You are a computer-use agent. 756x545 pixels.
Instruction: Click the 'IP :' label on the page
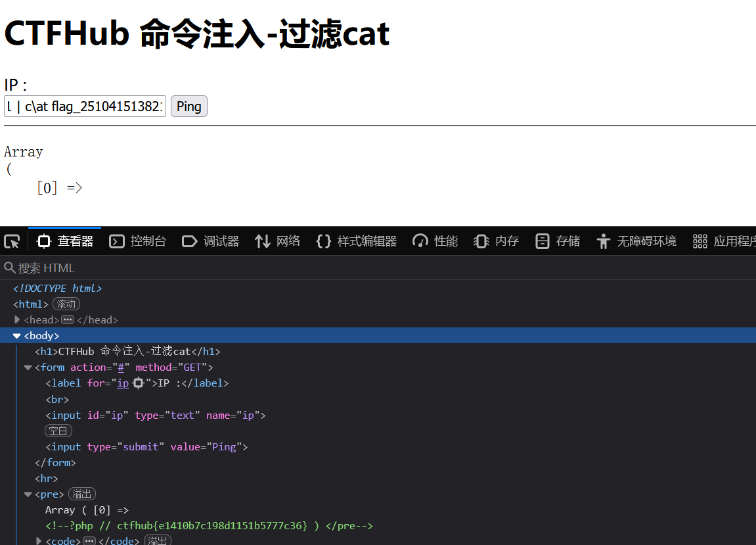click(16, 85)
